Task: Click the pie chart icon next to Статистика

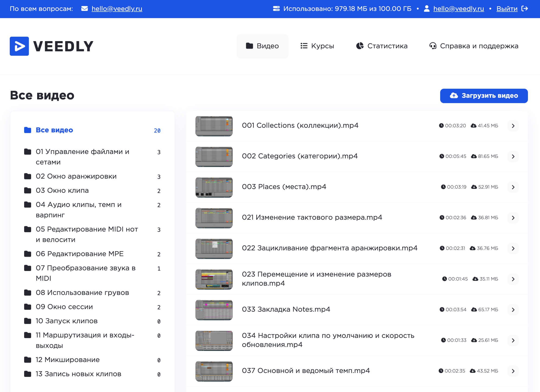Action: (360, 46)
